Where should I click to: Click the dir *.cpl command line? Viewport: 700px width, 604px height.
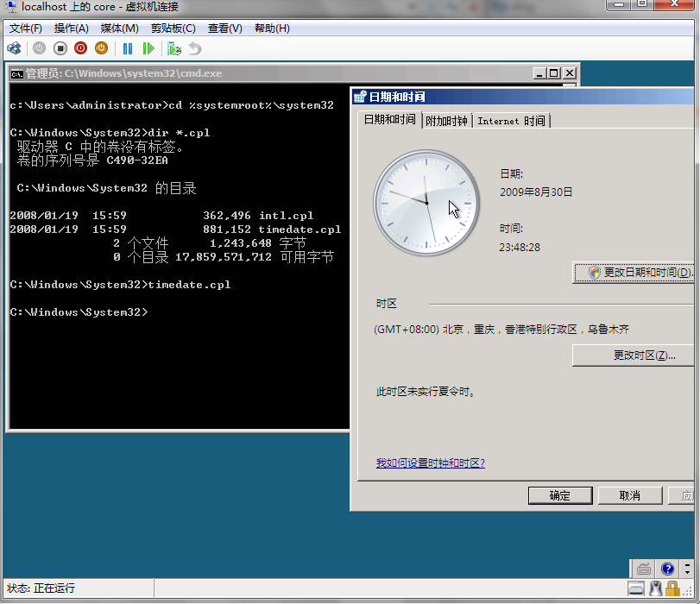(110, 133)
